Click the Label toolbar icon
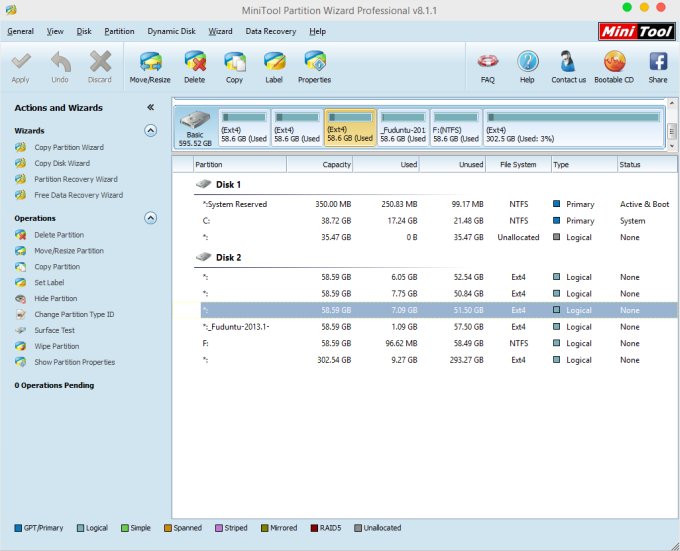 (274, 62)
